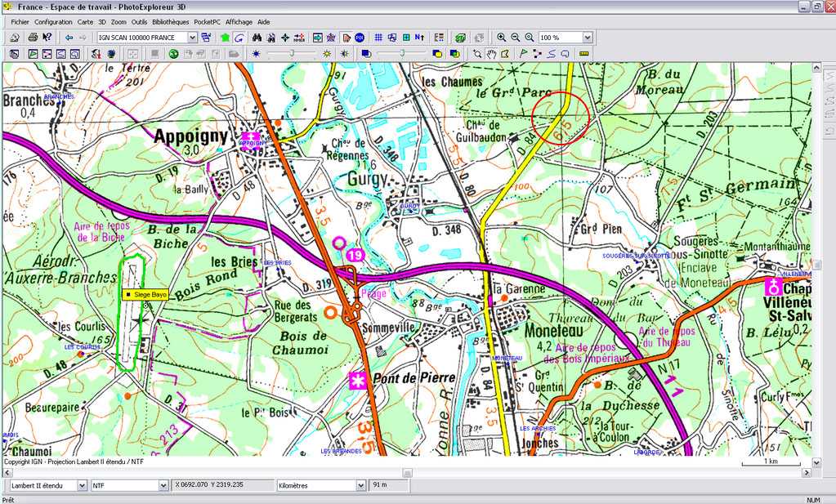Toggle the north arrow N icon
The width and height of the screenshot is (836, 504).
pos(419,38)
